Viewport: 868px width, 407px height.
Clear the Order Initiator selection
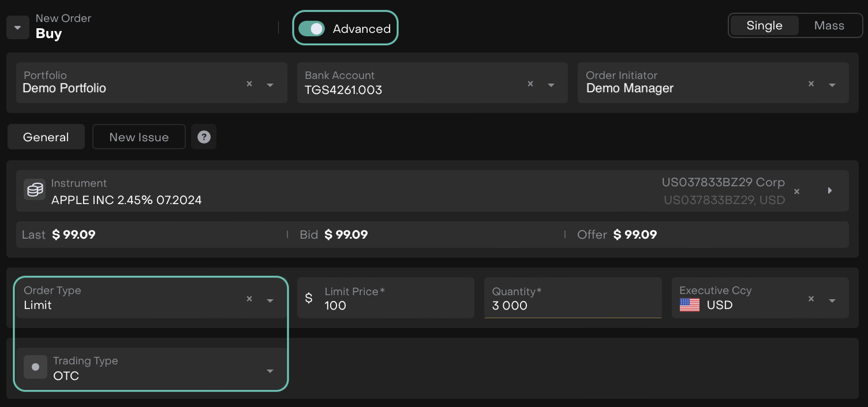click(x=811, y=84)
